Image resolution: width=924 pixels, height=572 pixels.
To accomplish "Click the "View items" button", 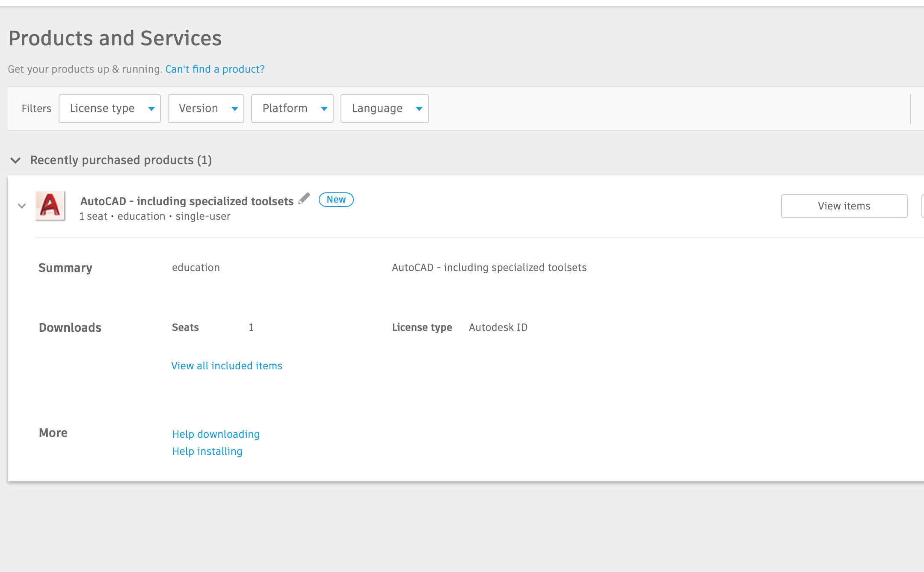I will tap(844, 206).
